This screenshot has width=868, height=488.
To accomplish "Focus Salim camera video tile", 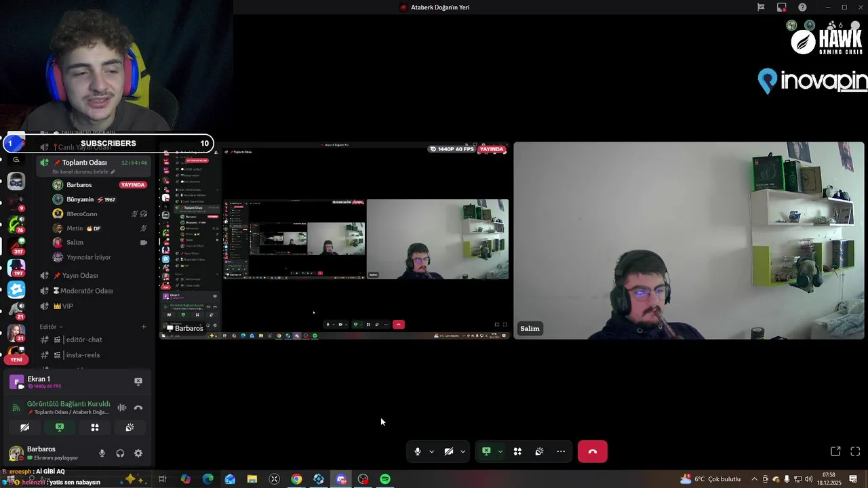I will coord(689,240).
